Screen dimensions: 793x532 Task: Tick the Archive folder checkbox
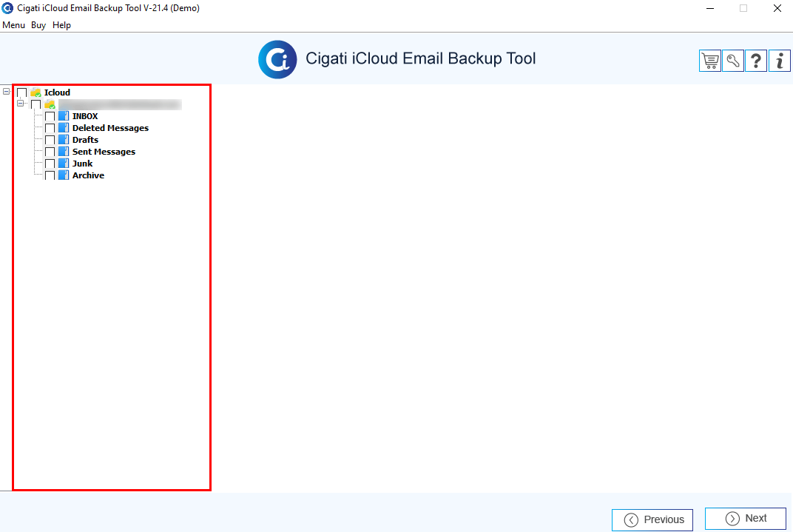50,175
